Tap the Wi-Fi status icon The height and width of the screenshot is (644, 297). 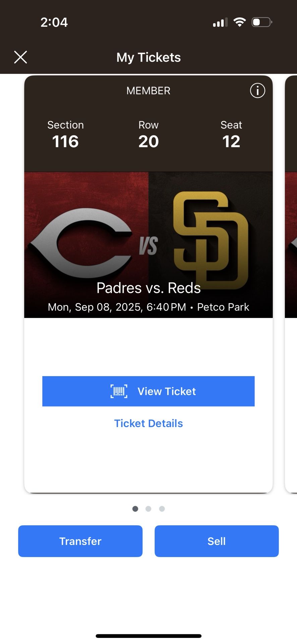pyautogui.click(x=240, y=22)
